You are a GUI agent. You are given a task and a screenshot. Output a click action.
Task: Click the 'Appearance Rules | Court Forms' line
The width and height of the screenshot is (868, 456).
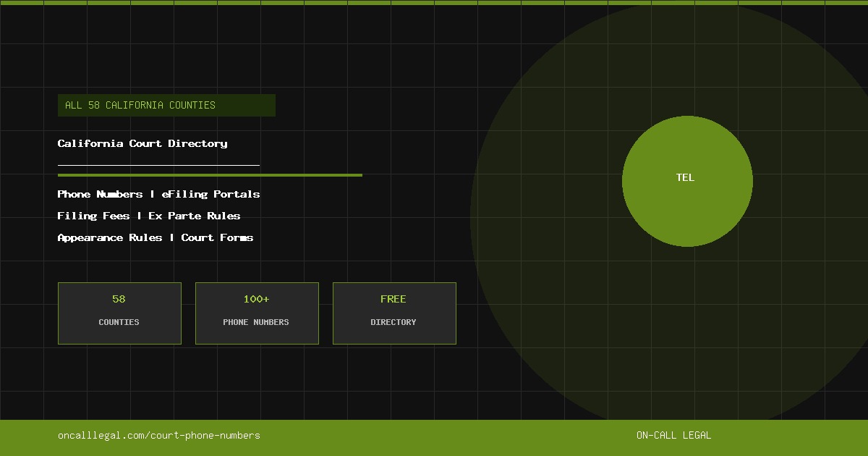pos(156,237)
